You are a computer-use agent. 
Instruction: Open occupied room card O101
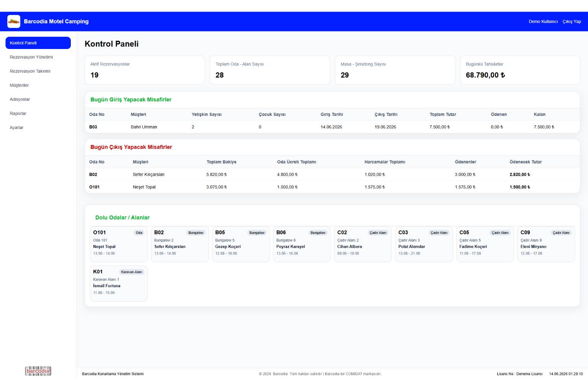(x=119, y=244)
